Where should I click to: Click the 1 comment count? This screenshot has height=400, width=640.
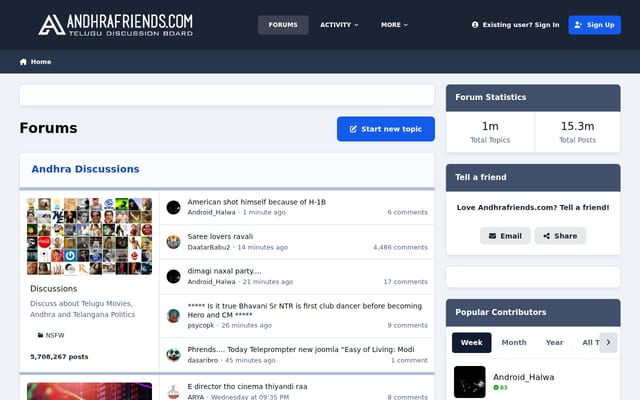[x=409, y=360]
